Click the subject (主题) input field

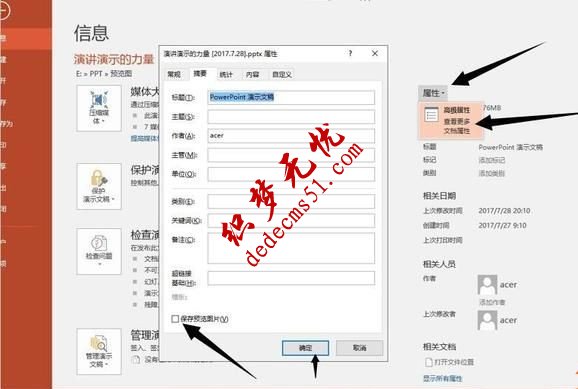pyautogui.click(x=291, y=117)
